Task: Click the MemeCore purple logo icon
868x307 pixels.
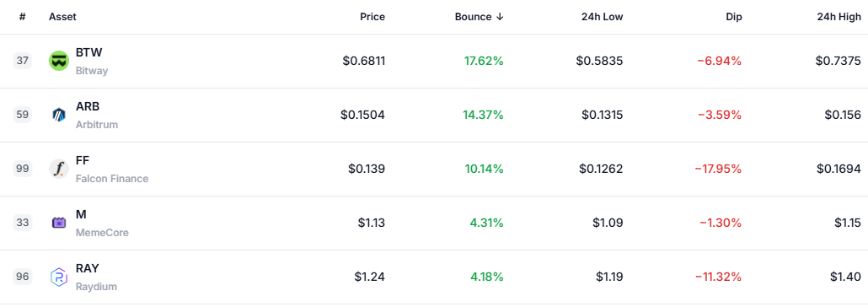Action: pyautogui.click(x=59, y=223)
